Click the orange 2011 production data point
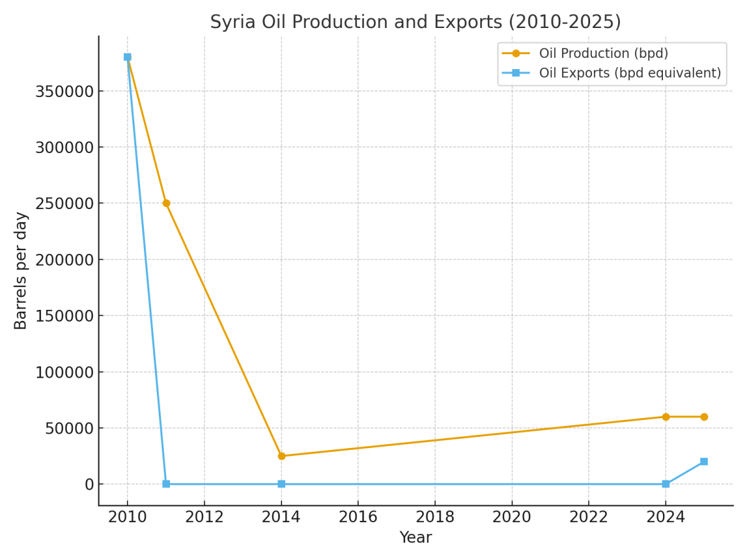The image size is (747, 560). pos(166,203)
